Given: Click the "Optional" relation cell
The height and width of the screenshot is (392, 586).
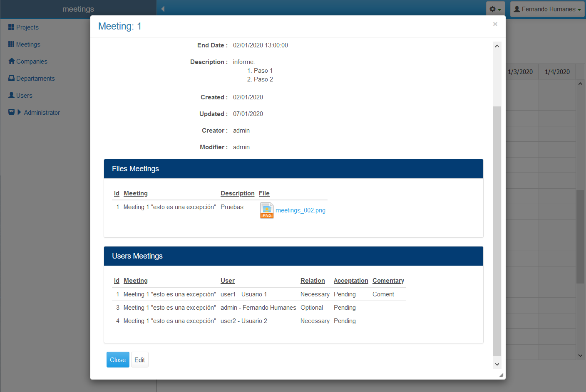Looking at the screenshot, I should [312, 308].
